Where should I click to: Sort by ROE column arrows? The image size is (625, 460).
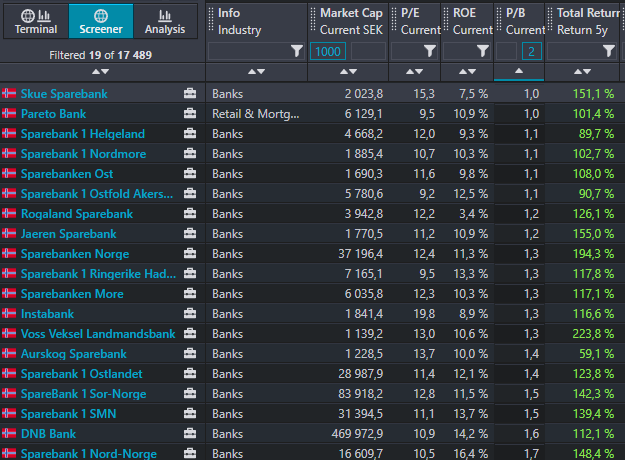[468, 72]
